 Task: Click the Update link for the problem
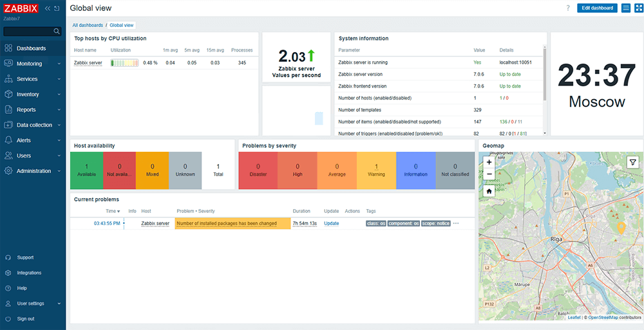pyautogui.click(x=332, y=223)
